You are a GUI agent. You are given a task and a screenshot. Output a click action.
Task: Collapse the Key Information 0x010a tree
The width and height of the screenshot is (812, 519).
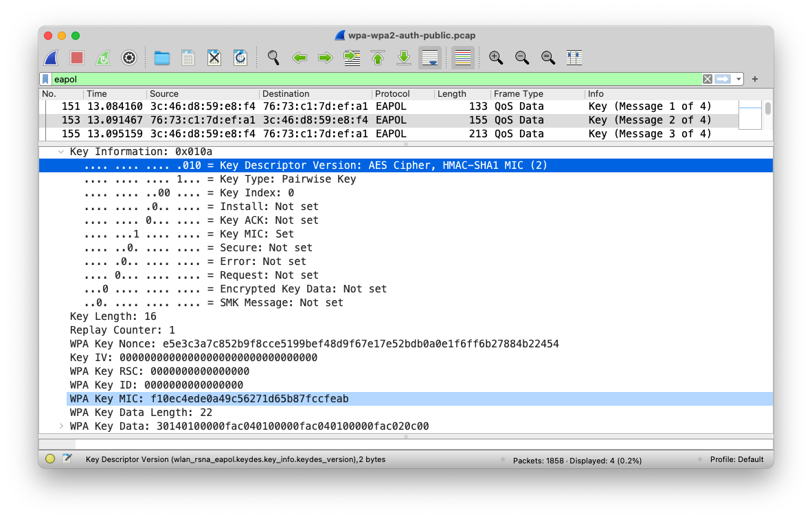pyautogui.click(x=61, y=152)
